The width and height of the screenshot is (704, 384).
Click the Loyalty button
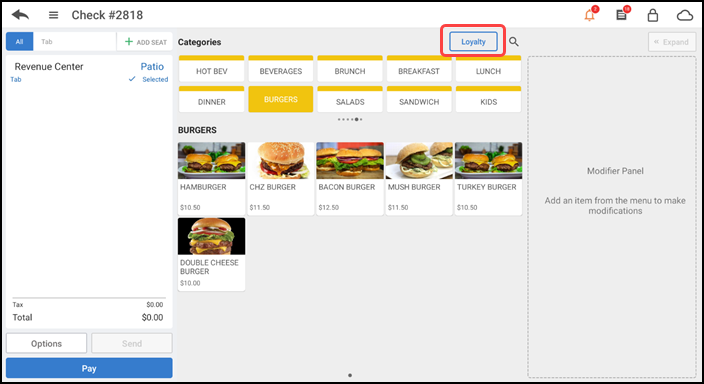(473, 42)
